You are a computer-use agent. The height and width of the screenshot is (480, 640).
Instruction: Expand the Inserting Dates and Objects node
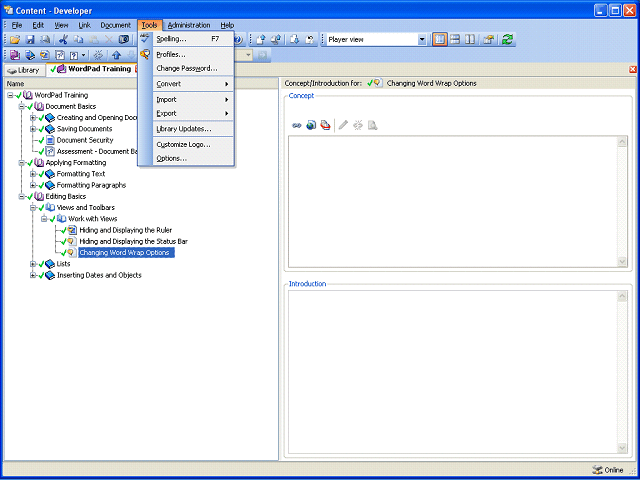[x=33, y=276]
